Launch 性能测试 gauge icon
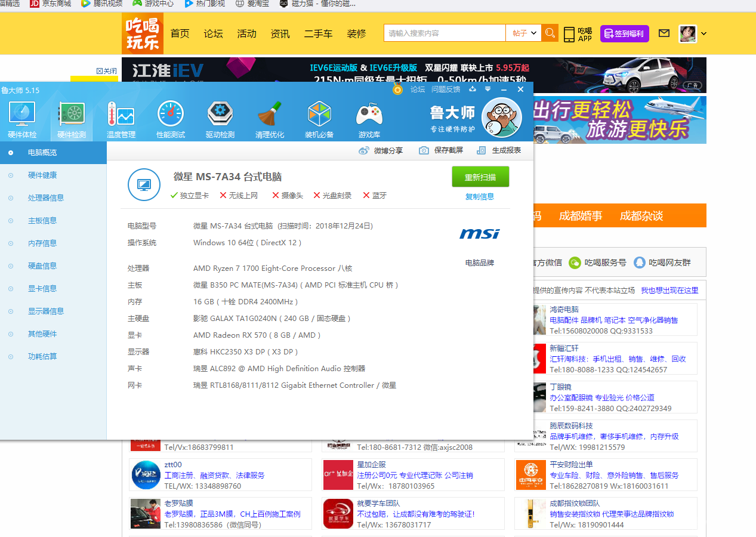756x537 pixels. [x=171, y=120]
